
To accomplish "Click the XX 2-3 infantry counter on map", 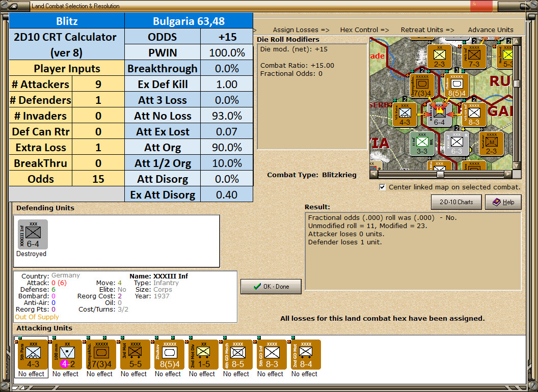I will point(439,57).
